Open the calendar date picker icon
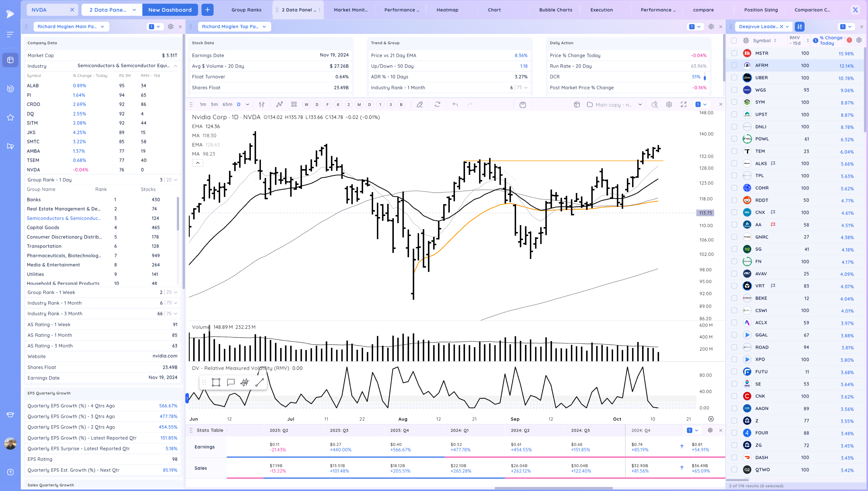This screenshot has height=491, width=868. click(x=523, y=105)
